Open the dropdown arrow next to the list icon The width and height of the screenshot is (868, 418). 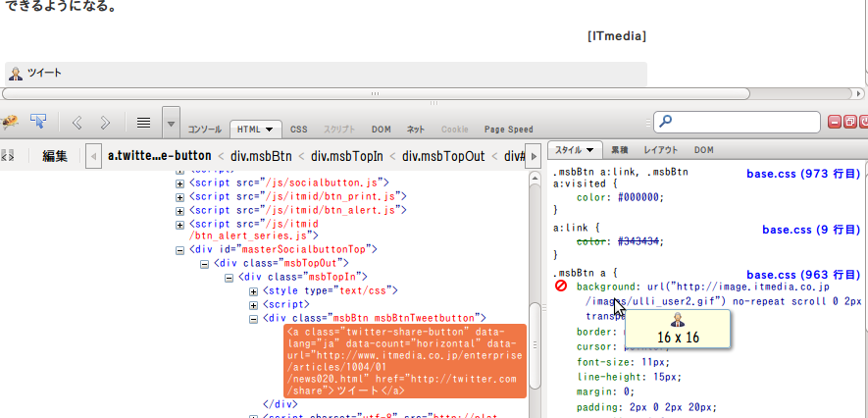tap(171, 123)
